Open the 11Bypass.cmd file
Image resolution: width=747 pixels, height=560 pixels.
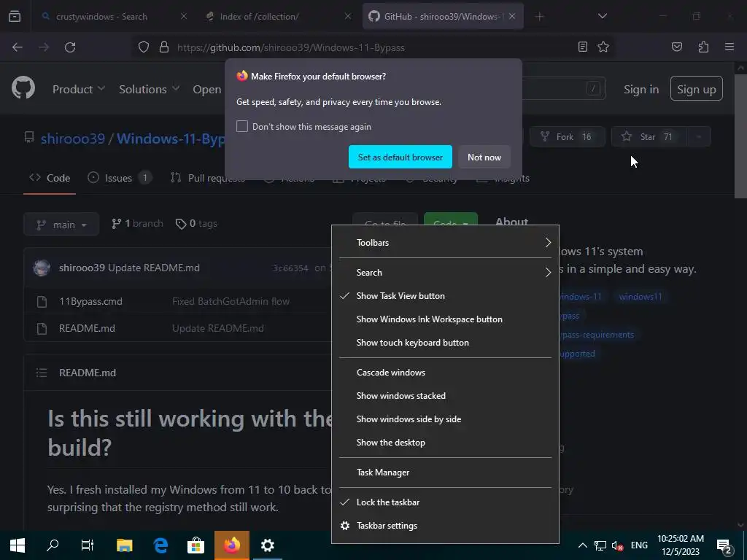pos(90,301)
